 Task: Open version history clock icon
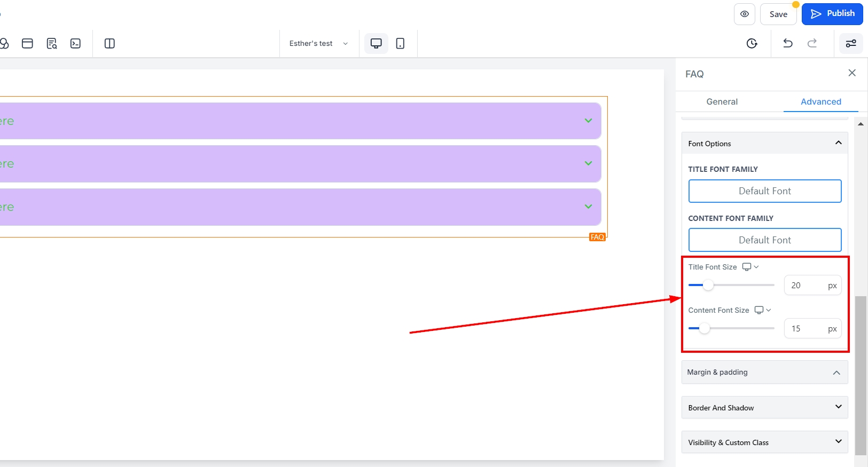pos(752,44)
